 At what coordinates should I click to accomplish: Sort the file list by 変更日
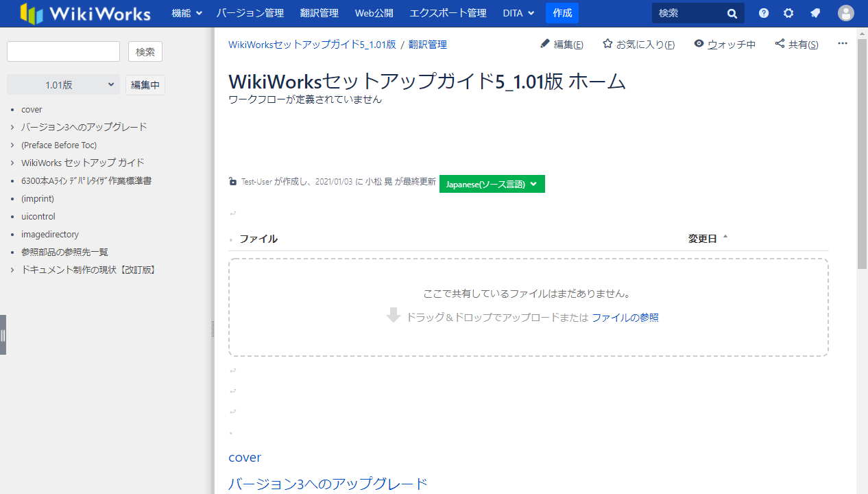point(708,239)
